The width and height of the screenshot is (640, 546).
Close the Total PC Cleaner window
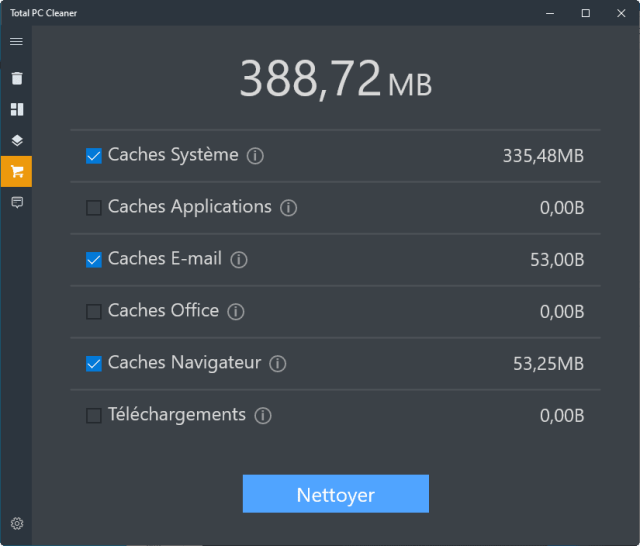coord(621,13)
